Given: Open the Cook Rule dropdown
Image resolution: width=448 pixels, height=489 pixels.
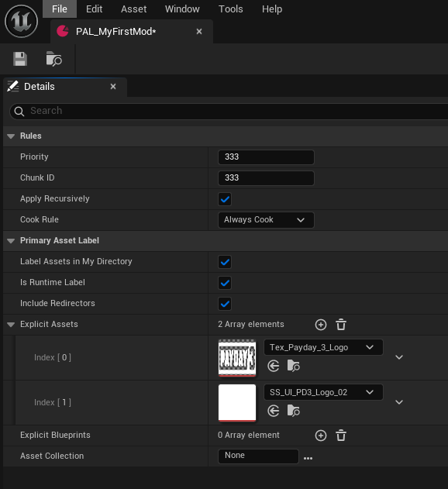Looking at the screenshot, I should (266, 220).
